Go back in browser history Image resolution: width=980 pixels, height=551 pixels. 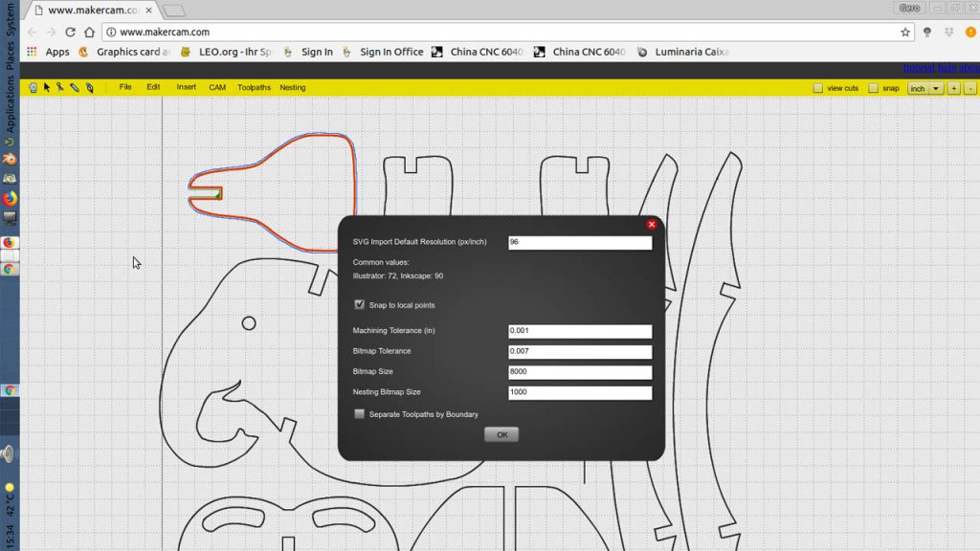pyautogui.click(x=32, y=32)
